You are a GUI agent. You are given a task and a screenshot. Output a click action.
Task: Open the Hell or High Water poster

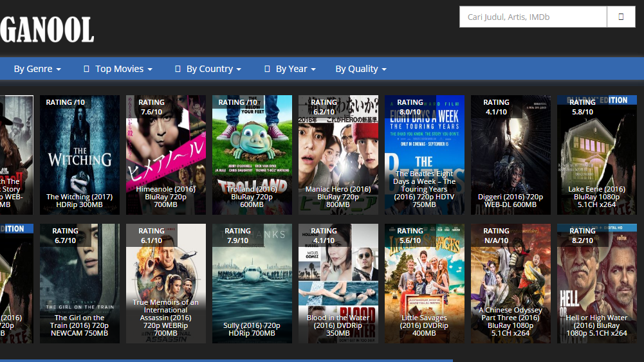pos(597,283)
